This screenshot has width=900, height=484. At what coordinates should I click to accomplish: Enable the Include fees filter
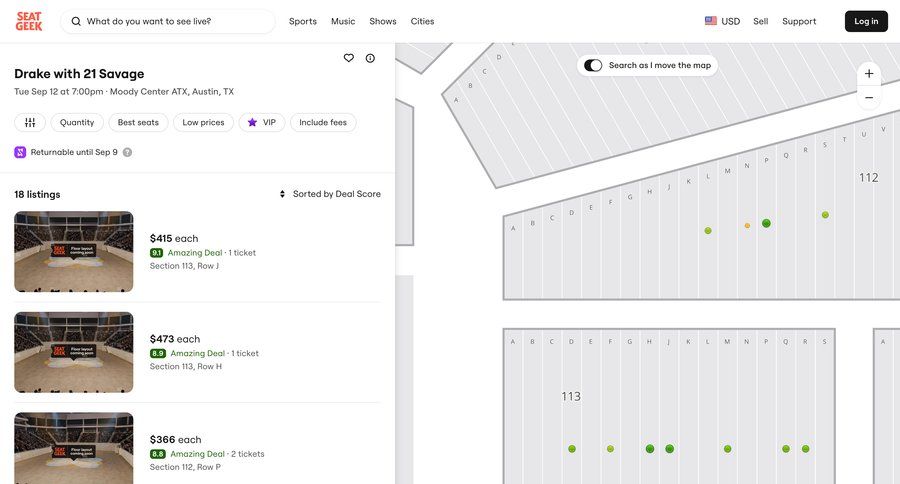[323, 122]
